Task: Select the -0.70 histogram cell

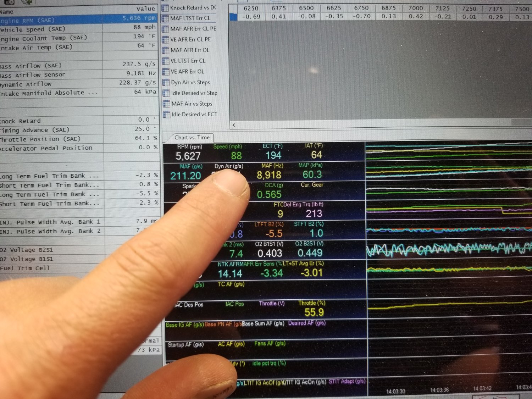Action: click(x=361, y=16)
